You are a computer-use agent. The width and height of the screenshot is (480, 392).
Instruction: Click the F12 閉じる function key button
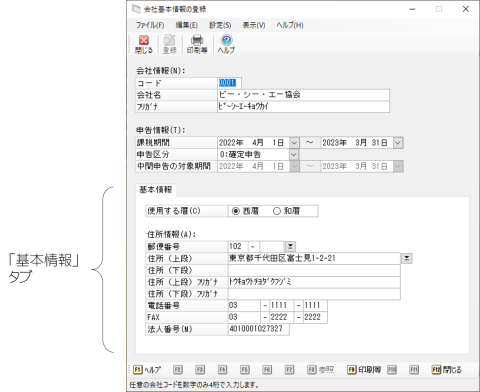(447, 370)
